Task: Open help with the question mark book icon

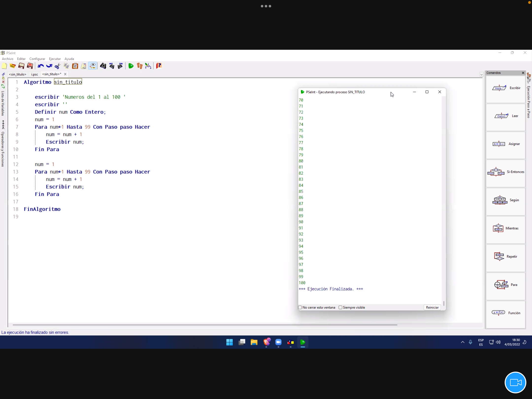Action: click(159, 66)
